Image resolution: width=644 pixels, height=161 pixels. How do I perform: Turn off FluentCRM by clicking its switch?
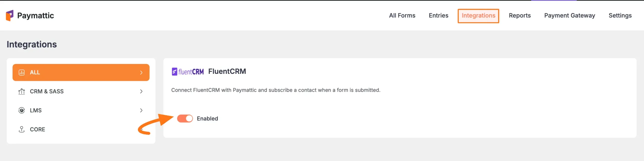(x=185, y=118)
